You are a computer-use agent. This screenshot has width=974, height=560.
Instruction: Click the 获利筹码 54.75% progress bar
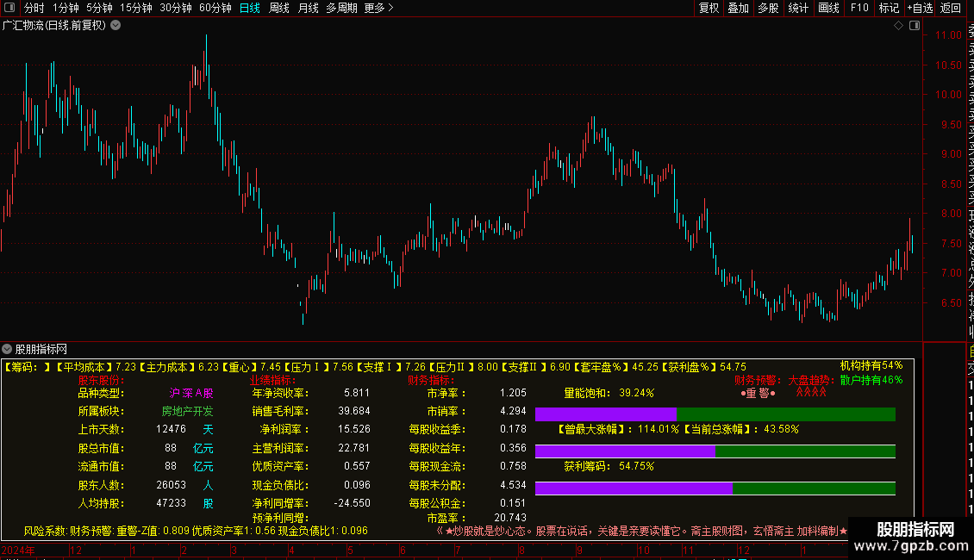click(715, 488)
